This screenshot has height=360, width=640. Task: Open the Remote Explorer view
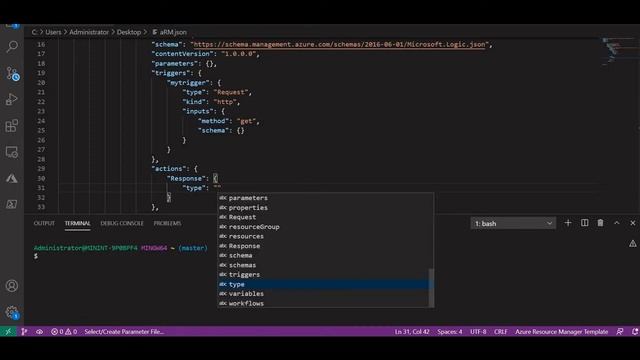pos(12,152)
